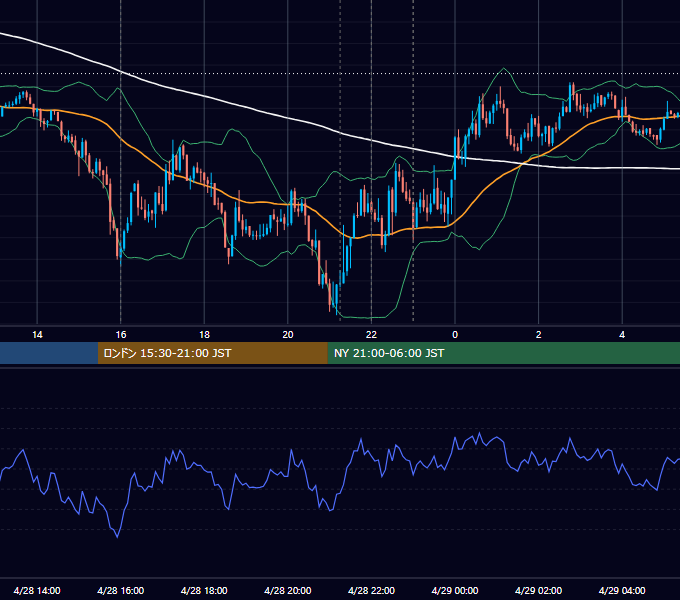680x600 pixels.
Task: Click the 4/29 02:00 time label
Action: coord(538,590)
